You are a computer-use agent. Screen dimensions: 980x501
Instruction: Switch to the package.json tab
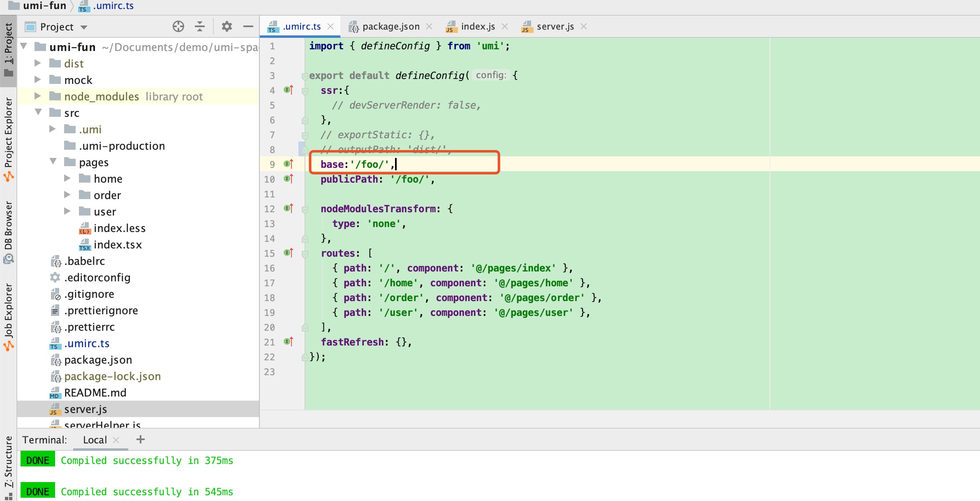click(x=390, y=26)
